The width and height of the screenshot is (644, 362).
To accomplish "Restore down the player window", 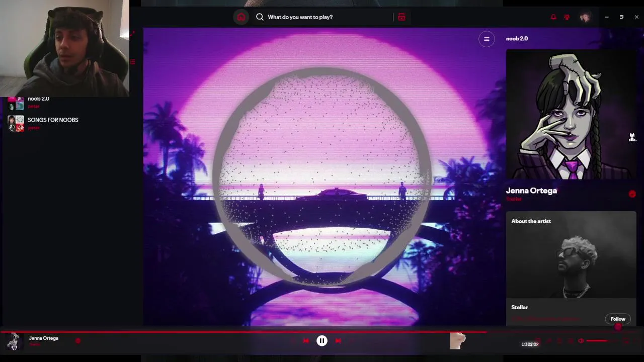I will (x=621, y=17).
